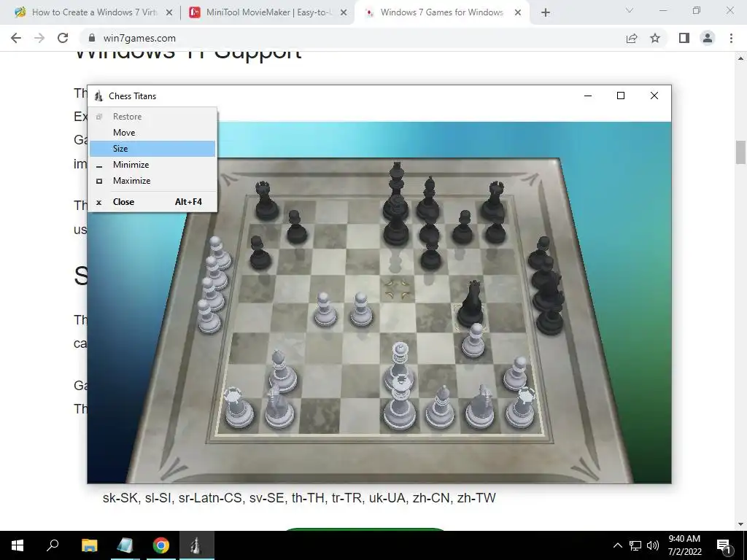Click the scrollbar up arrow
This screenshot has width=747, height=560.
tap(740, 58)
